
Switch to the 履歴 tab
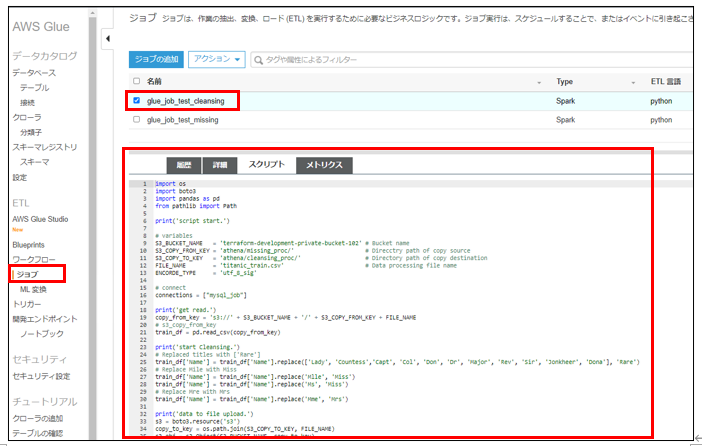point(184,165)
